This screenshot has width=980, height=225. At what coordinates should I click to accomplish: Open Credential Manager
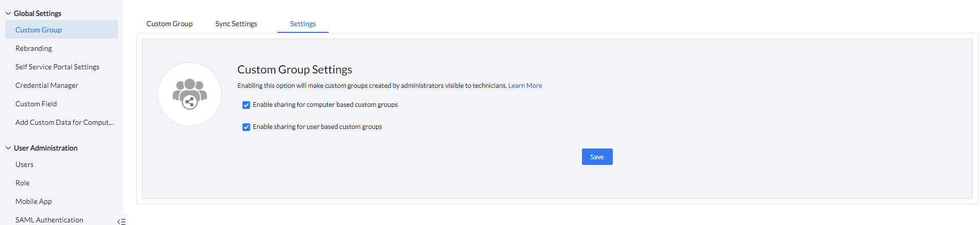pos(47,85)
